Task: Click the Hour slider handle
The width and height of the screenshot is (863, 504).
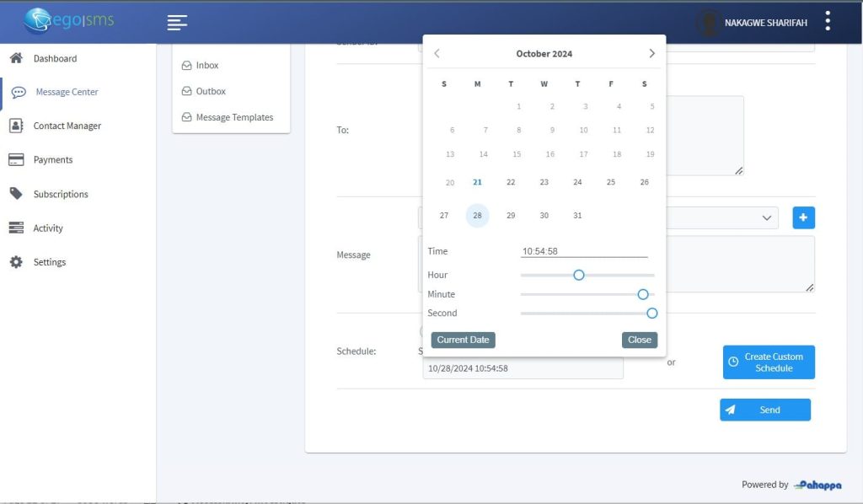Action: click(578, 275)
